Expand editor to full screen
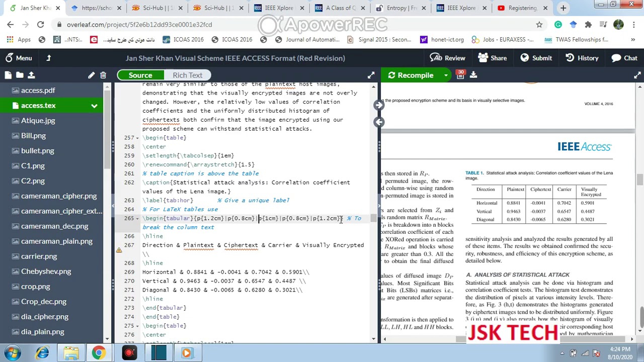Screen dimensions: 644x362 371,75
